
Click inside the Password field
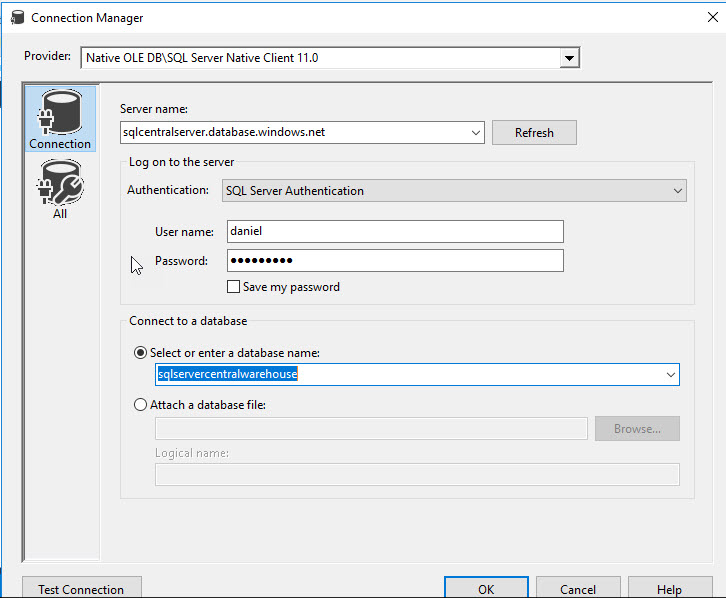pos(395,261)
